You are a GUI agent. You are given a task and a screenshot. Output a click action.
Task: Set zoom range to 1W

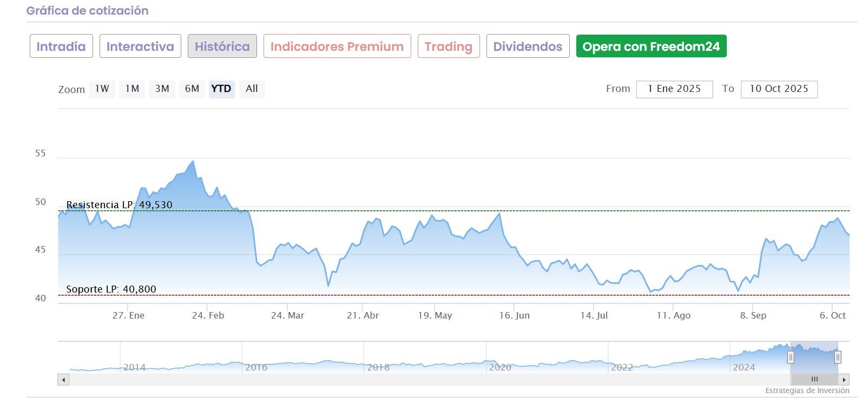coord(102,89)
